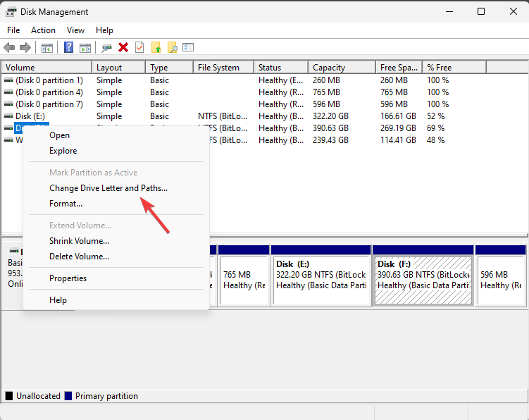Open the Help menu in menu bar
The image size is (529, 420).
pyautogui.click(x=104, y=30)
